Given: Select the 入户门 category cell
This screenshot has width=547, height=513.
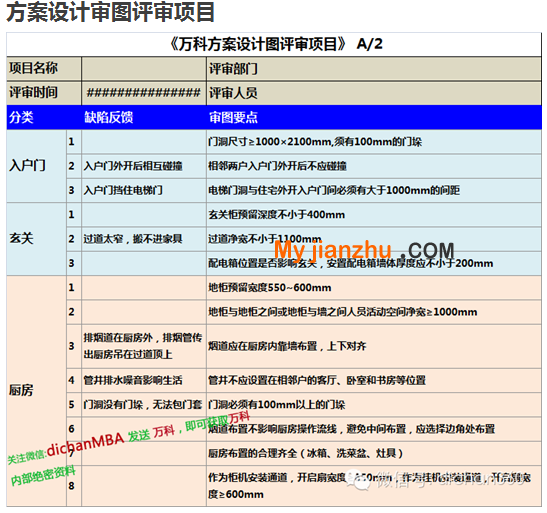Looking at the screenshot, I should (x=36, y=166).
